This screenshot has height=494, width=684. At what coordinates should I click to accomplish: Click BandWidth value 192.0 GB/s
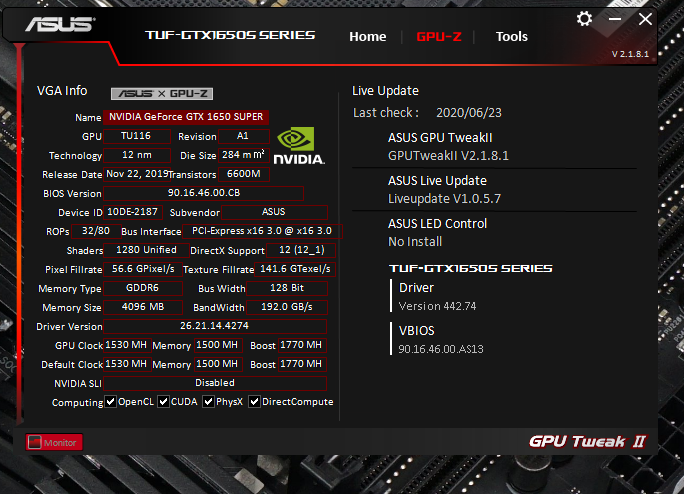(287, 307)
